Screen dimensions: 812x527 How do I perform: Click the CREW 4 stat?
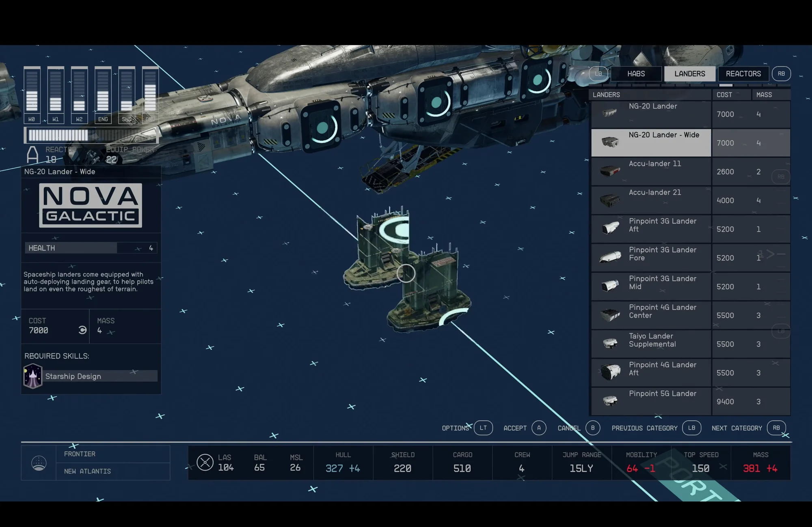click(x=522, y=462)
